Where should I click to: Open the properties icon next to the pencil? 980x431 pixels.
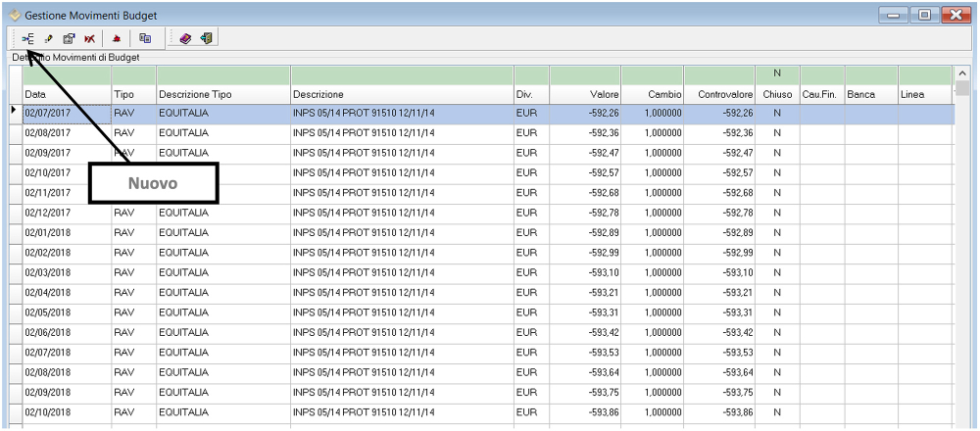click(x=69, y=38)
